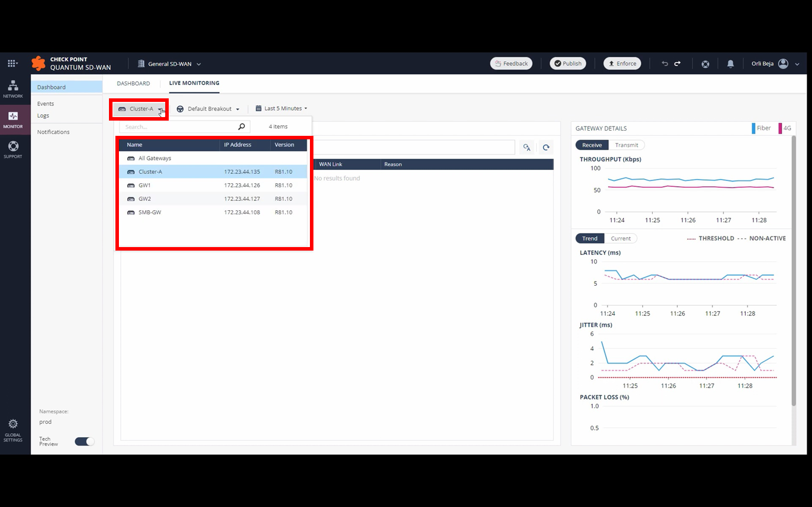Open the apps grid launcher icon
Image resolution: width=812 pixels, height=507 pixels.
coord(12,63)
